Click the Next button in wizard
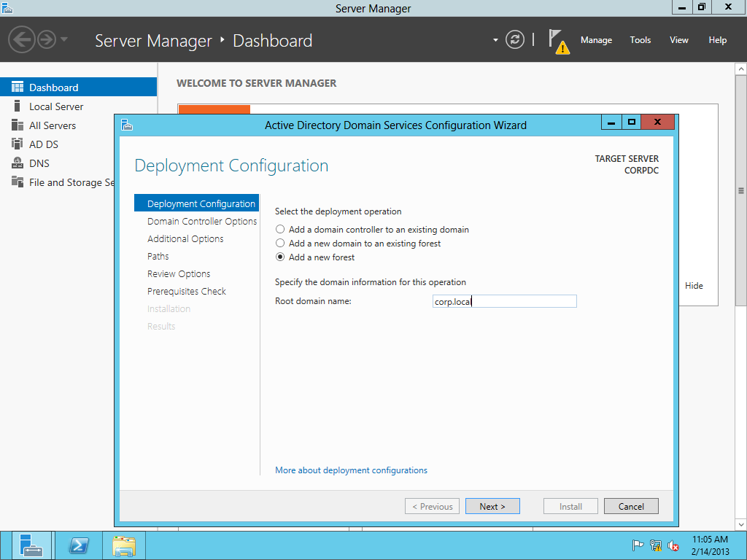747x560 pixels. coord(492,506)
